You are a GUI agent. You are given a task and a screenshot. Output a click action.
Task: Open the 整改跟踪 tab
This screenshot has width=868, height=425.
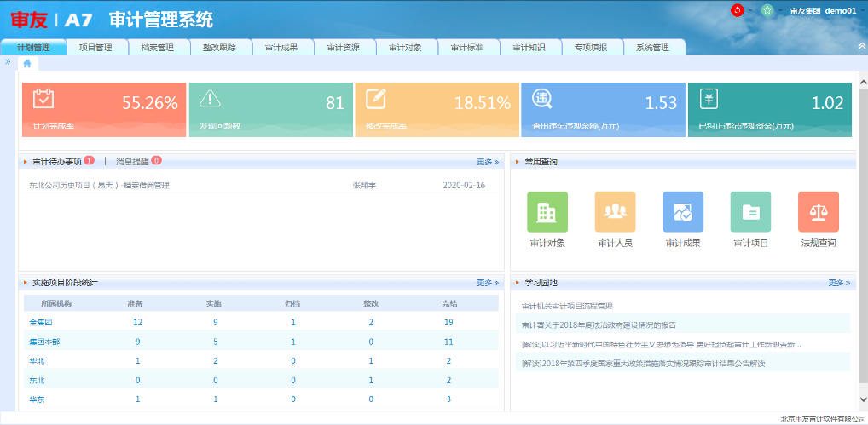pyautogui.click(x=219, y=48)
